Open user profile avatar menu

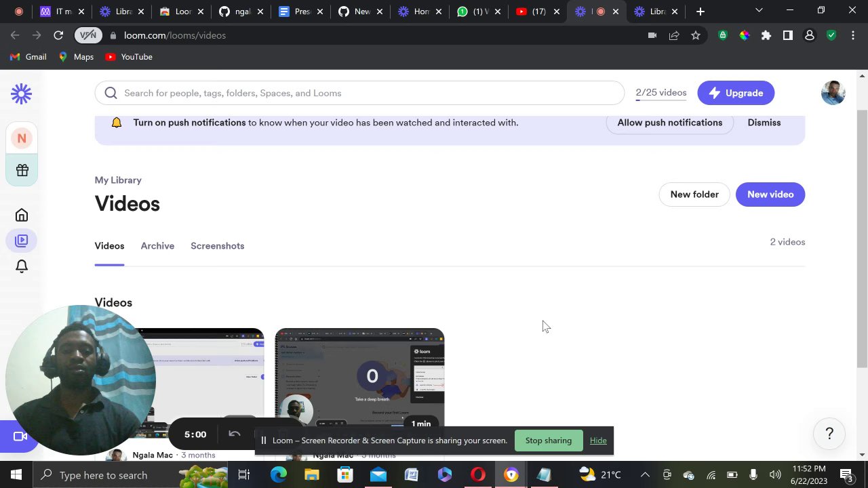click(833, 93)
